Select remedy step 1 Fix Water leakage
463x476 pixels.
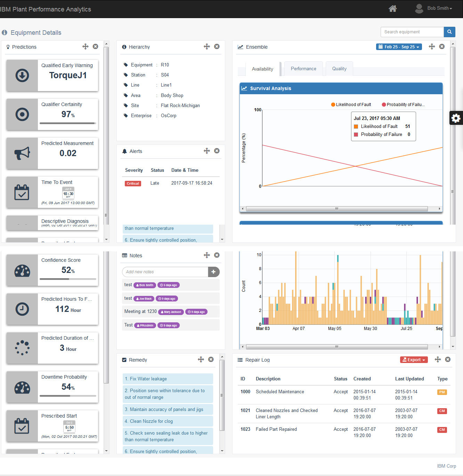[168, 379]
